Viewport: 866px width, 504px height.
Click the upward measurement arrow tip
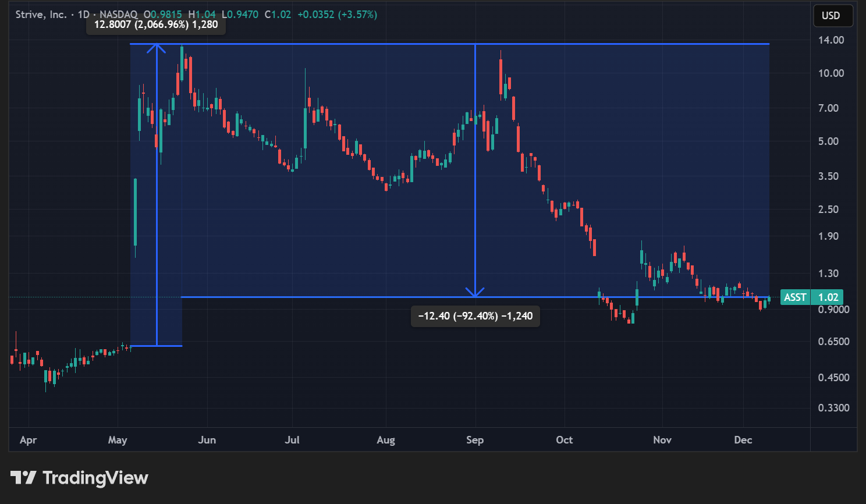pos(157,46)
